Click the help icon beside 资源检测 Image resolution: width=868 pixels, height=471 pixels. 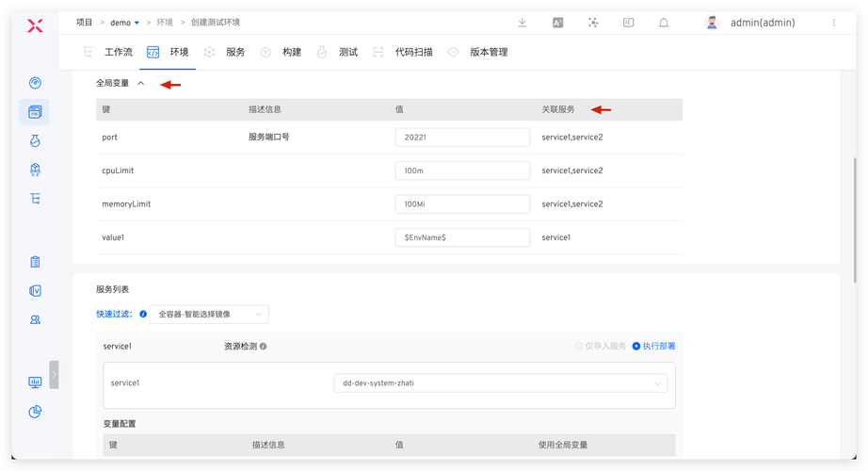tap(263, 347)
